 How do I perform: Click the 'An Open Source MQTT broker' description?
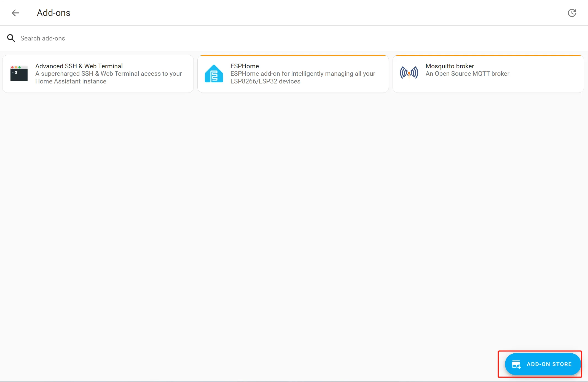467,74
